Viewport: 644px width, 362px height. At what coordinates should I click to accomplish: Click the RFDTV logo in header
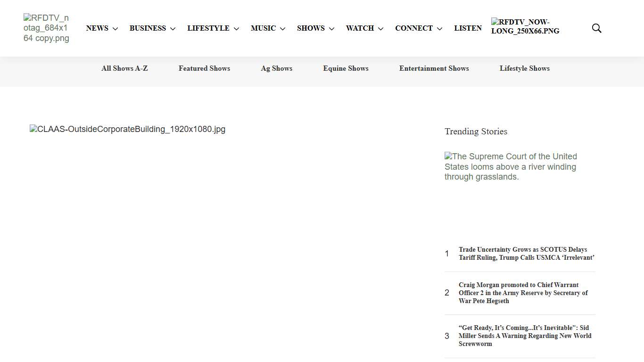coord(46,28)
